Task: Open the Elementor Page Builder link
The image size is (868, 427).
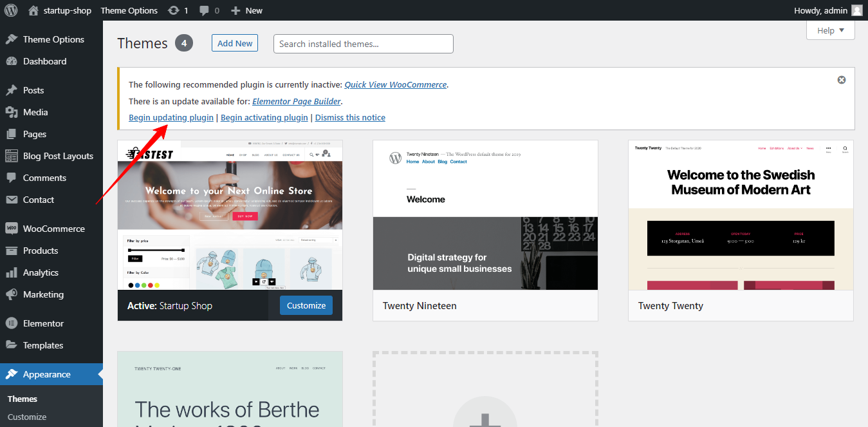Action: pos(297,101)
